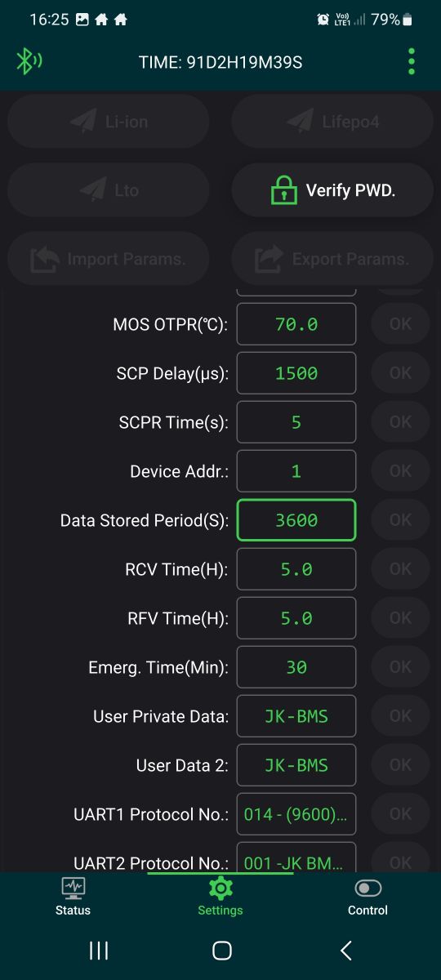Viewport: 441px width, 980px height.
Task: Open the UART1 Protocol No. dropdown
Action: (x=296, y=814)
